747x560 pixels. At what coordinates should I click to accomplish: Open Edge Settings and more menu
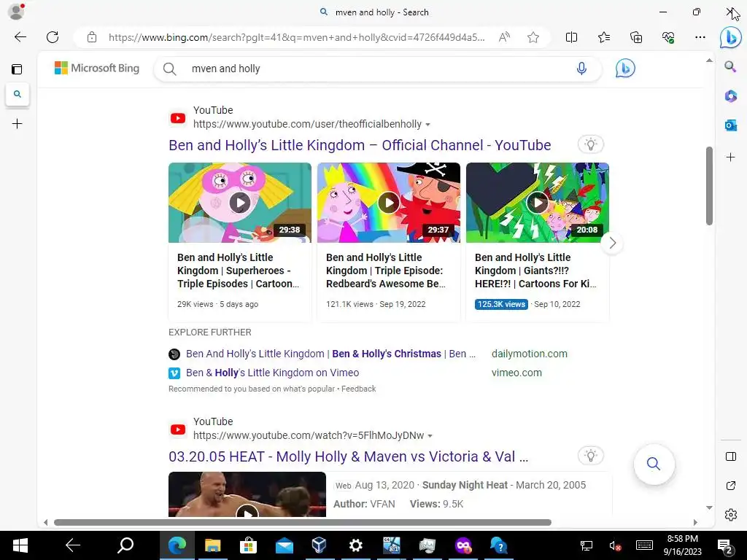pyautogui.click(x=700, y=37)
